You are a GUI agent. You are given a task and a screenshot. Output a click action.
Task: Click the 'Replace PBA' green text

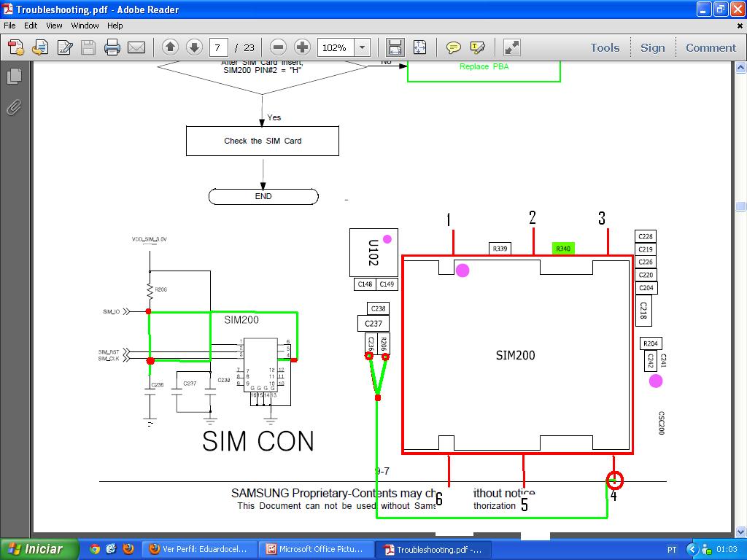click(x=484, y=66)
